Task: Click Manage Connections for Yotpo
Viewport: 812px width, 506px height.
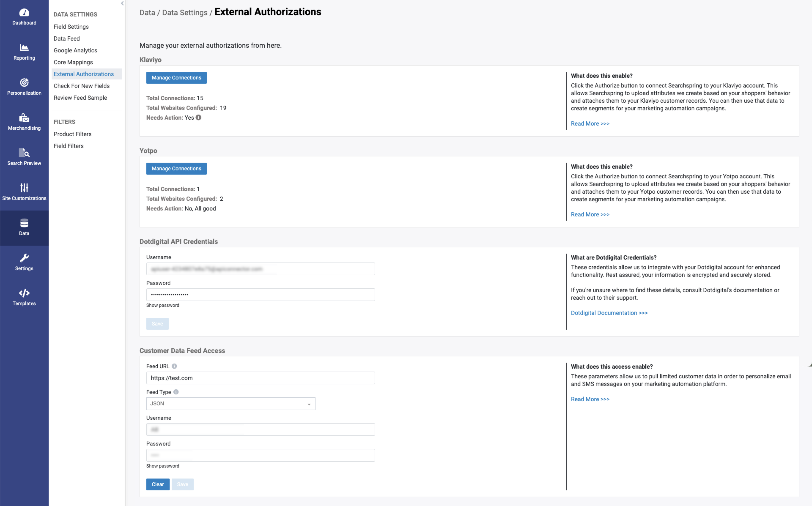Action: 176,169
